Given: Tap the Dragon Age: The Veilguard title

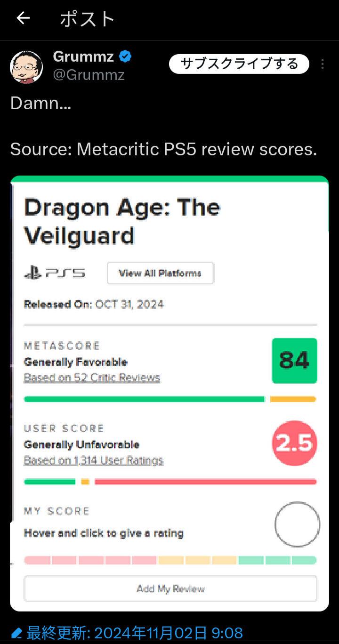Looking at the screenshot, I should [x=122, y=221].
